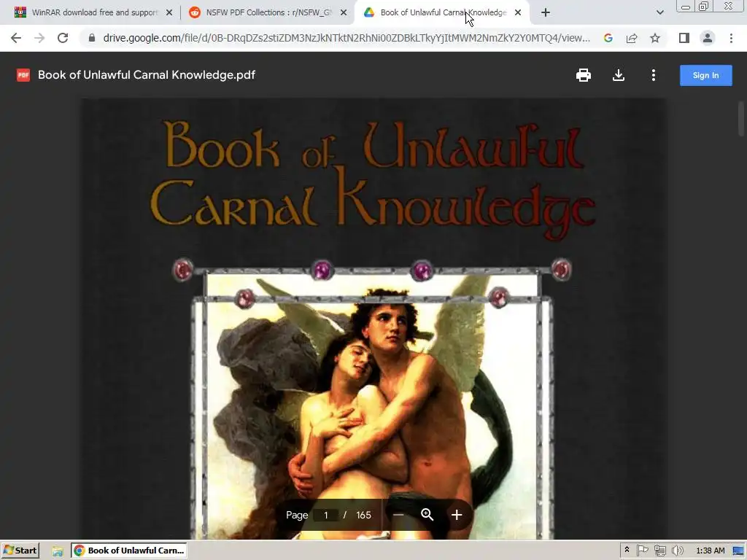Toggle browser side panel
Viewport: 747px width, 560px height.
coord(684,38)
